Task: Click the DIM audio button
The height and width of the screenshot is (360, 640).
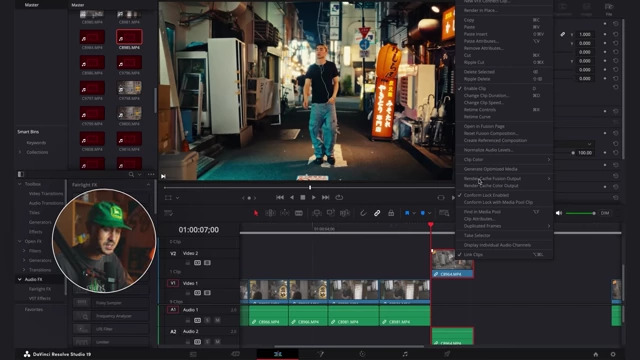Action: point(605,213)
